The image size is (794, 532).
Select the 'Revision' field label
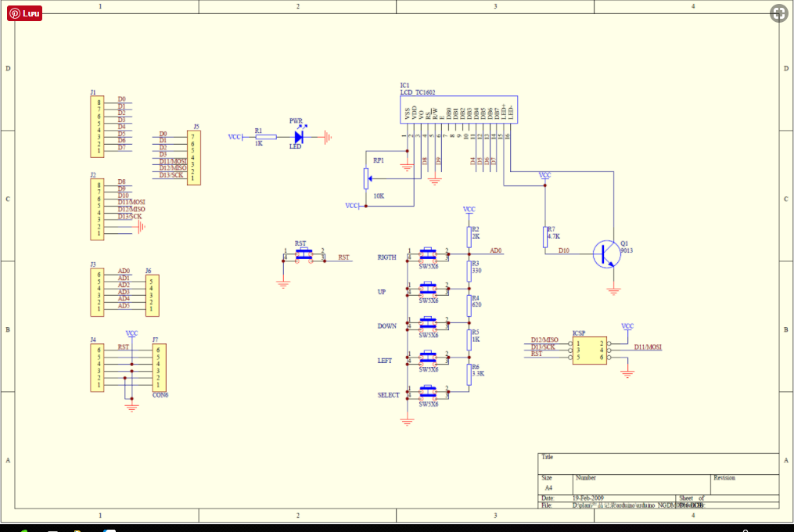coord(724,478)
